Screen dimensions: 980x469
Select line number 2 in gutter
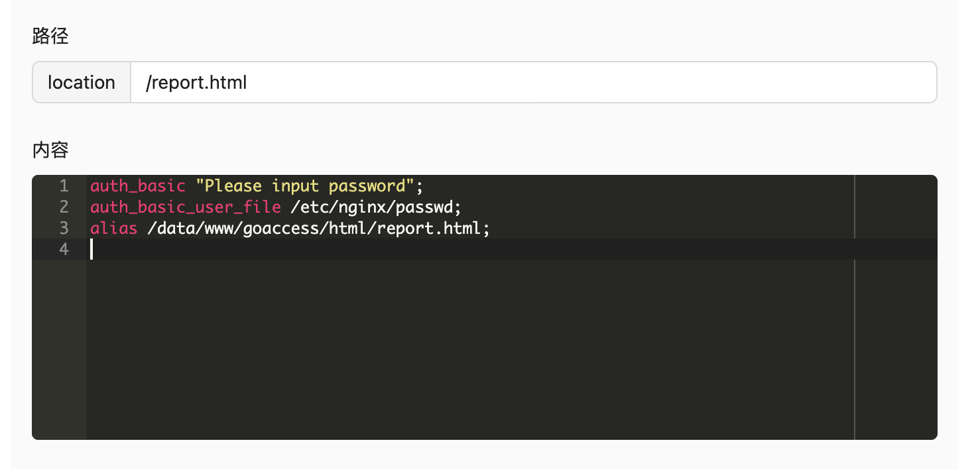pos(64,207)
